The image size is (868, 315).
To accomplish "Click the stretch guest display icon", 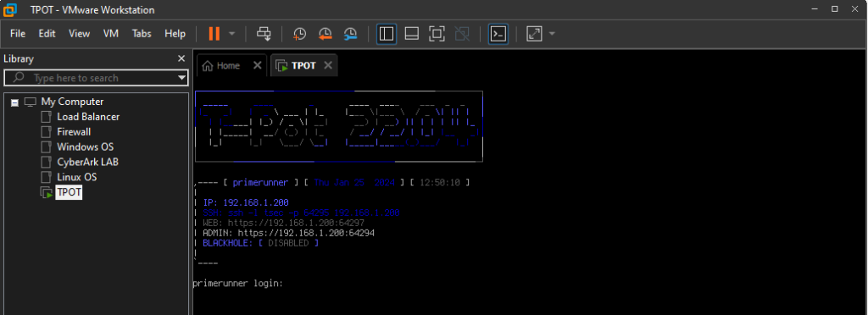I will click(x=534, y=34).
